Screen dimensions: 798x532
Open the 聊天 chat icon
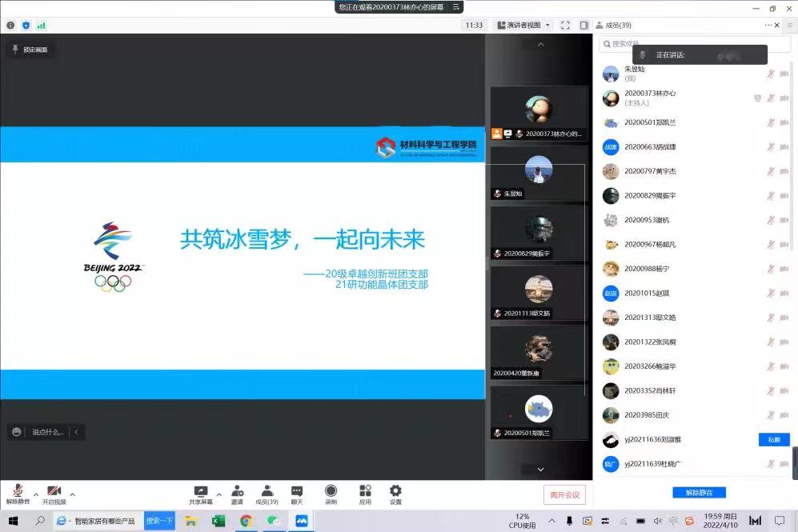click(297, 490)
